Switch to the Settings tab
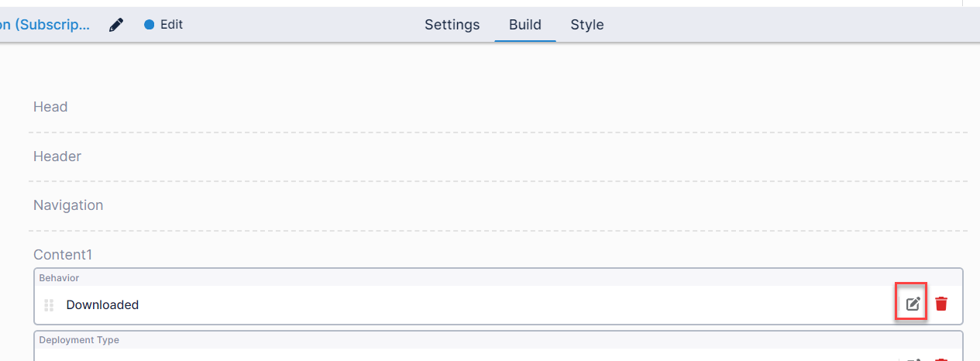980x361 pixels. [452, 25]
